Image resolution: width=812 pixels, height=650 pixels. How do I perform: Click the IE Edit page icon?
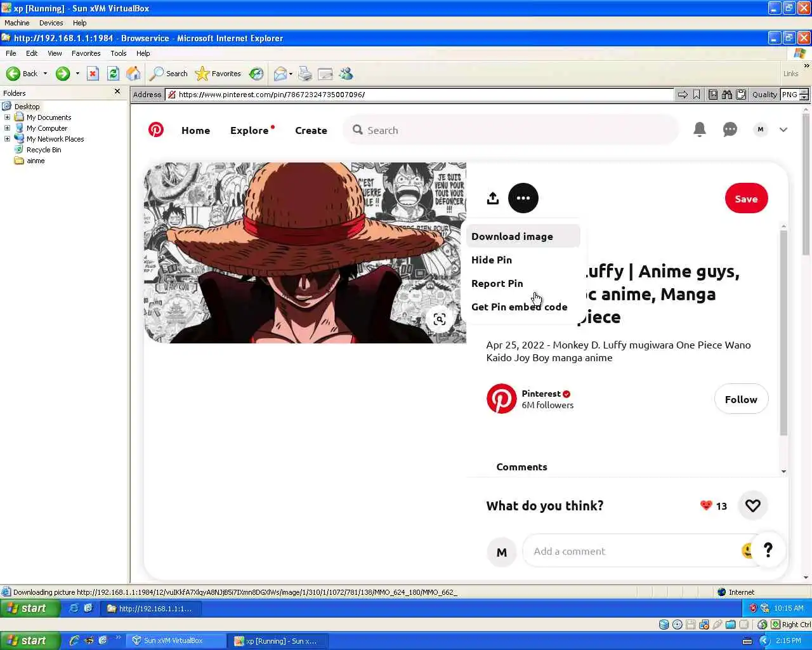point(325,74)
